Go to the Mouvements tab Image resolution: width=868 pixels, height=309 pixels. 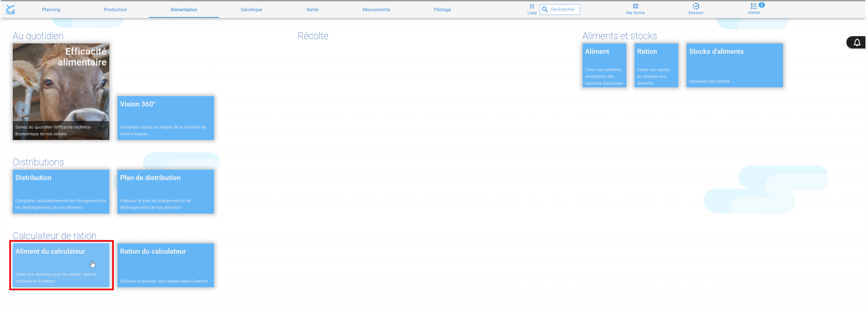[377, 9]
